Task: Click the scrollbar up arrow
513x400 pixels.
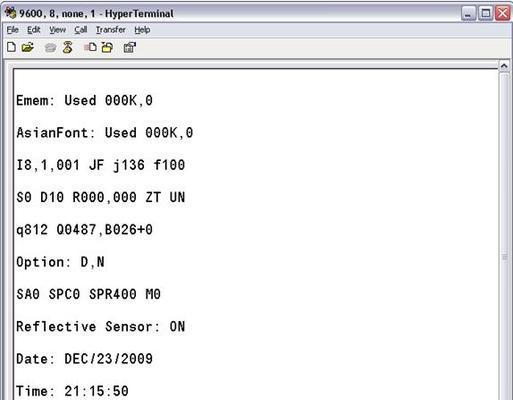Action: click(504, 66)
